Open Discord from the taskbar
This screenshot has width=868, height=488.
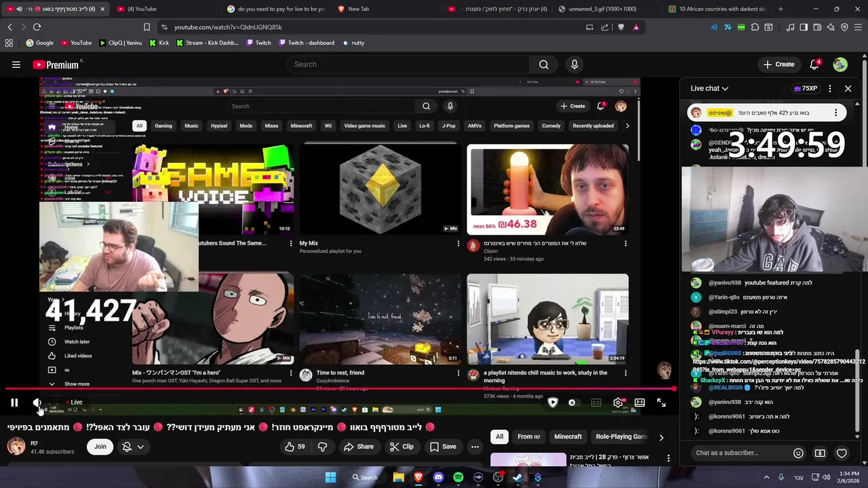click(x=438, y=477)
